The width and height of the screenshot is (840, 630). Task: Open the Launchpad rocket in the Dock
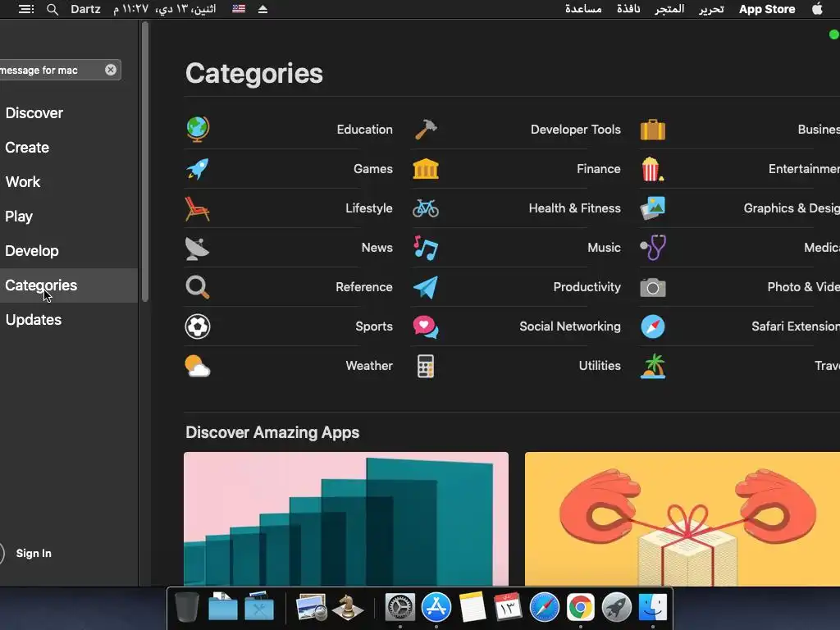click(617, 608)
